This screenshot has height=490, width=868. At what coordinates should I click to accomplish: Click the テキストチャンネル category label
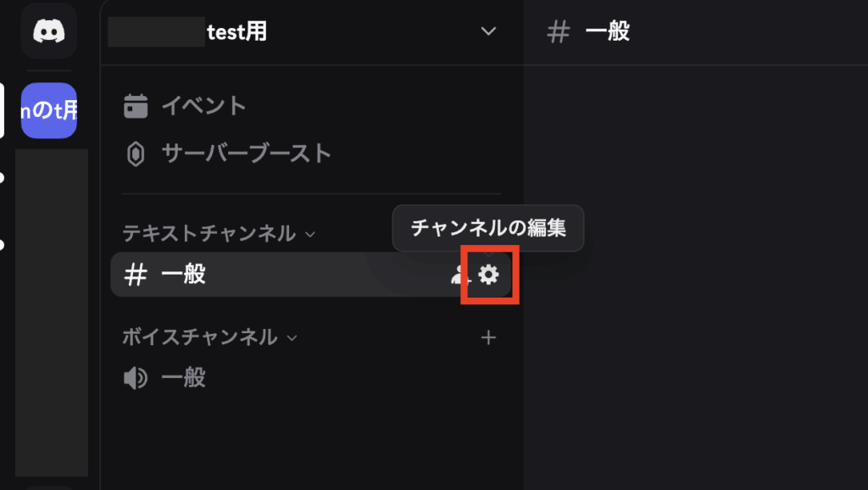[x=209, y=233]
